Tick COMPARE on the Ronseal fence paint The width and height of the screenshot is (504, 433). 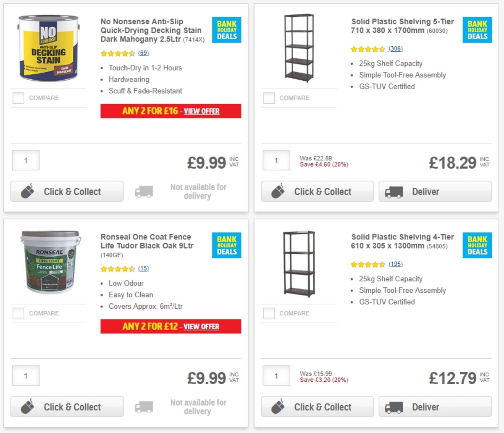click(18, 313)
